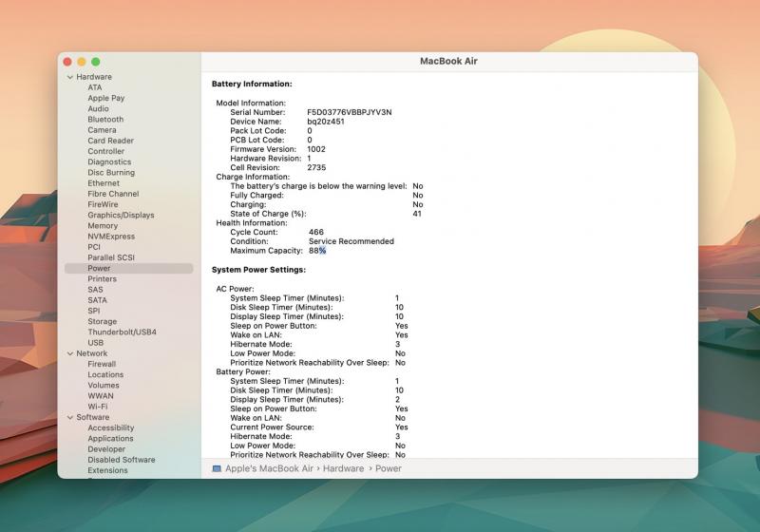760x532 pixels.
Task: Select Extensions under Software
Action: pos(107,471)
